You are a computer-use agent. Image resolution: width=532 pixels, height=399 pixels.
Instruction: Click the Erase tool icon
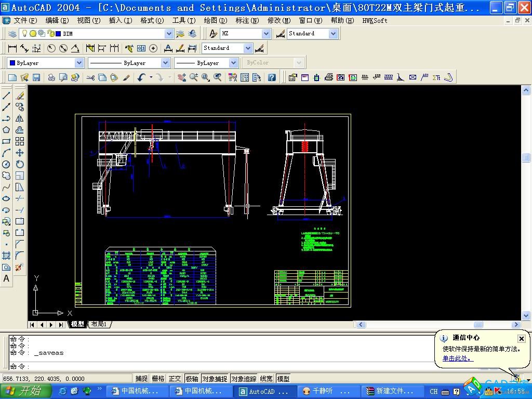20,96
